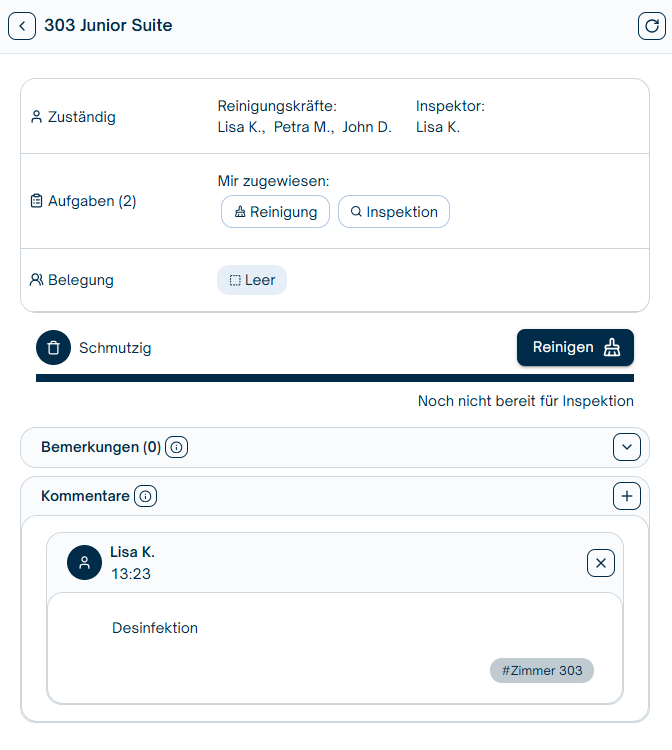Open the Kommentare info icon
Image resolution: width=672 pixels, height=750 pixels.
146,496
